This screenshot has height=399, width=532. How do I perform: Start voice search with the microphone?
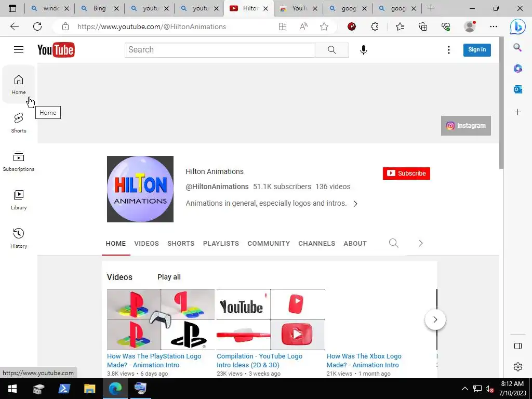(x=363, y=50)
